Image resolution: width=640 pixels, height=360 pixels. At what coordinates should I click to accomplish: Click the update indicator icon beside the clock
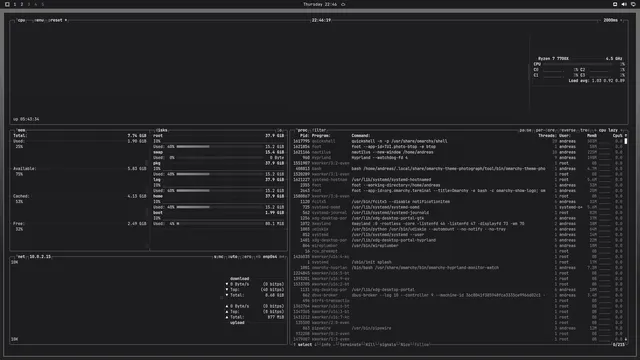click(x=343, y=4)
